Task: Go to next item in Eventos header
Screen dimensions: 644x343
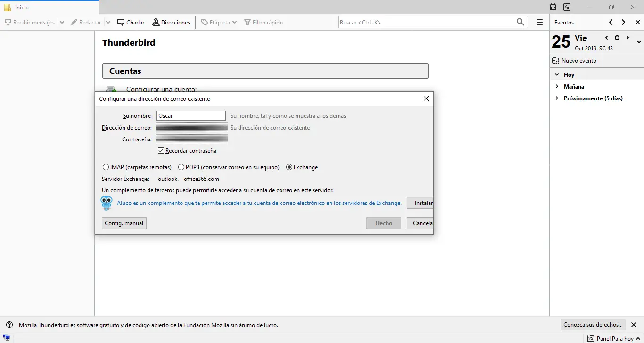Action: click(x=623, y=22)
